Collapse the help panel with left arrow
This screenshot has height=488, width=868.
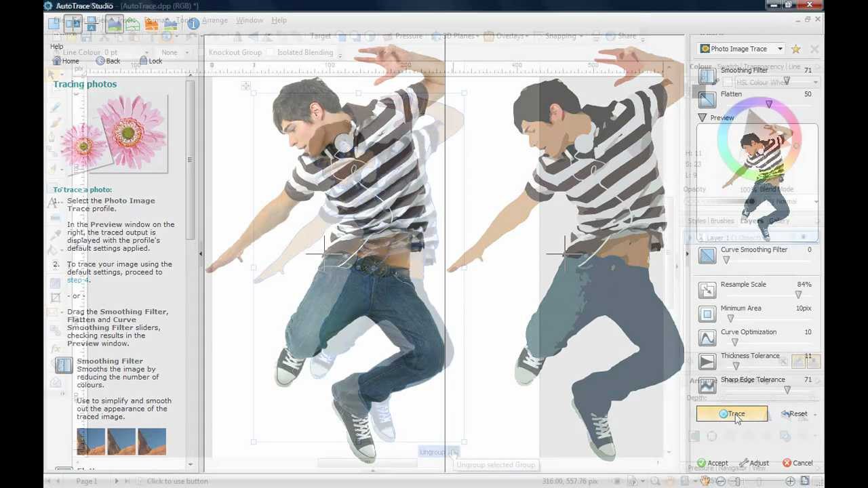point(200,253)
